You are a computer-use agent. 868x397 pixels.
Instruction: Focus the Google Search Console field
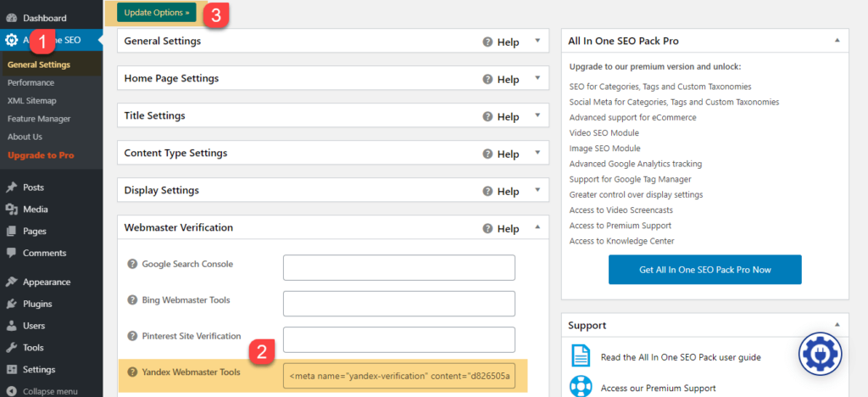coord(399,267)
